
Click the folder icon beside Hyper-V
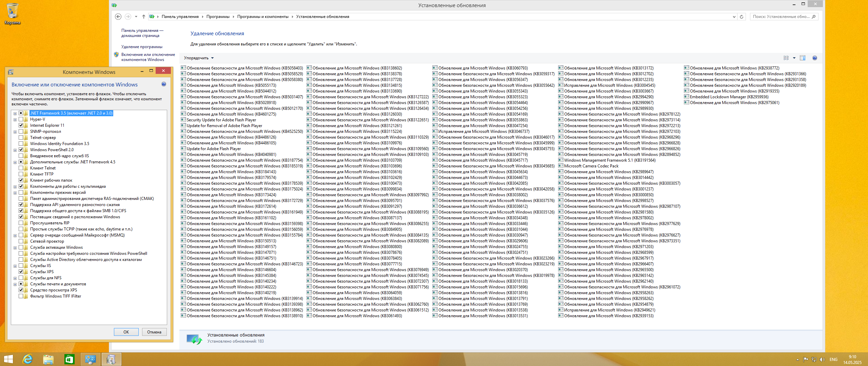coord(26,119)
